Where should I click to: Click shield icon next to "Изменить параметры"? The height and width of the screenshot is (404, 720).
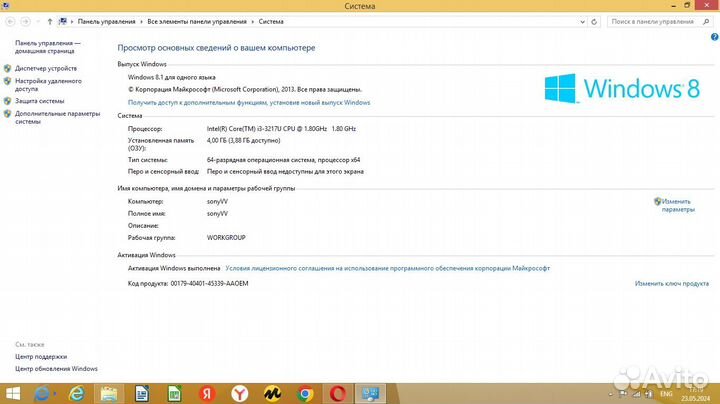point(658,201)
